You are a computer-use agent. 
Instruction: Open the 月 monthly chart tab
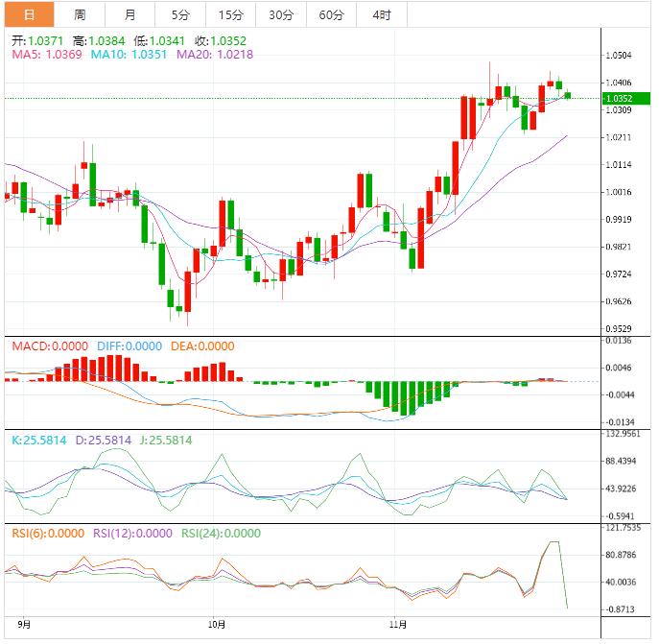point(129,14)
